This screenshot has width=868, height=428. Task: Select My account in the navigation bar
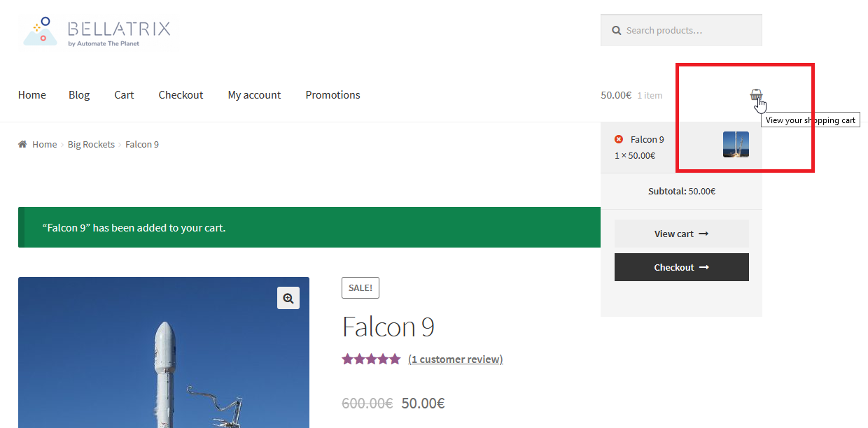click(254, 94)
